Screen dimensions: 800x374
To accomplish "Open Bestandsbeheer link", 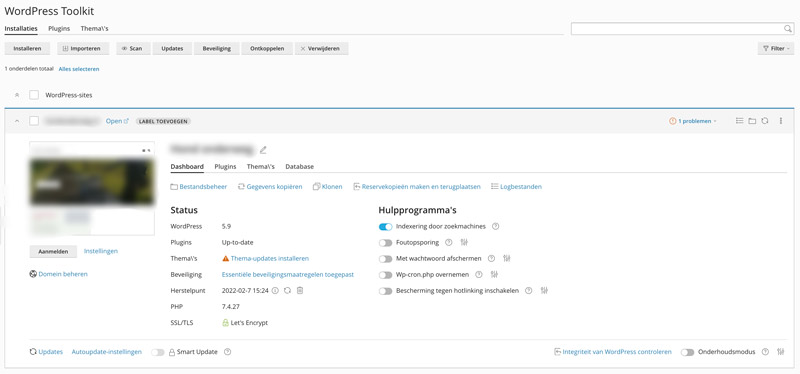I will pos(199,187).
